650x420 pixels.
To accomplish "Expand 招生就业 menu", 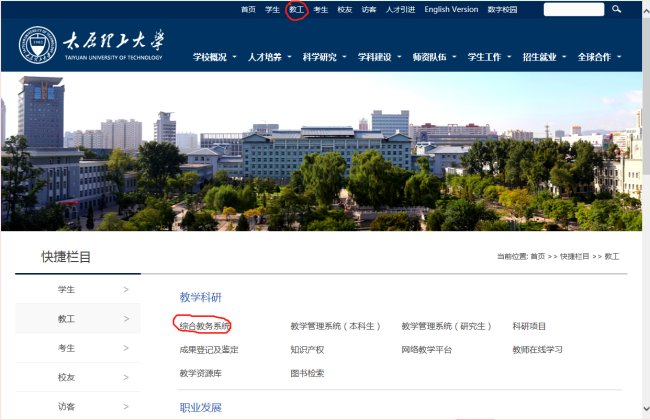I will click(544, 57).
